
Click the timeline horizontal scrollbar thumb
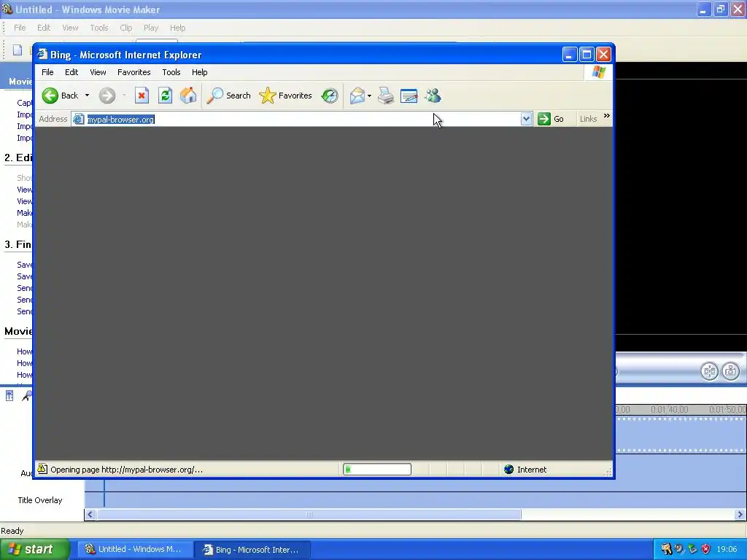click(x=309, y=514)
